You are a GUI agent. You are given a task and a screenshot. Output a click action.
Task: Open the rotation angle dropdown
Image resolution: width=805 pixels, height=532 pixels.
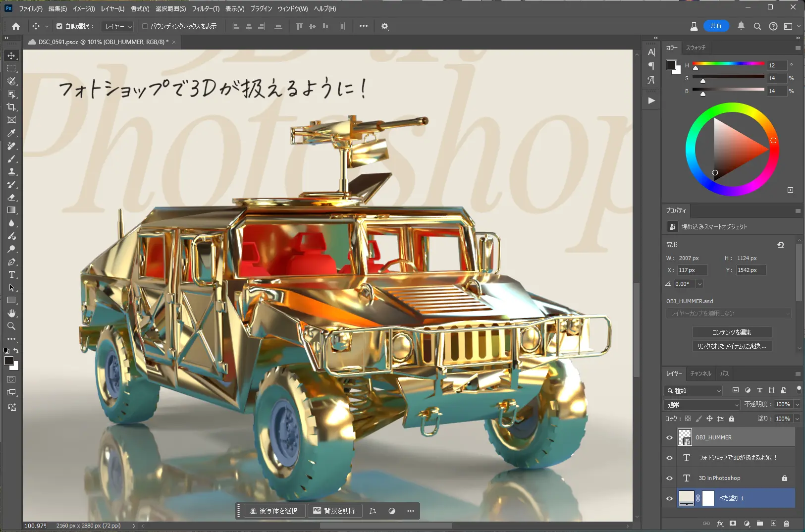[x=699, y=284]
